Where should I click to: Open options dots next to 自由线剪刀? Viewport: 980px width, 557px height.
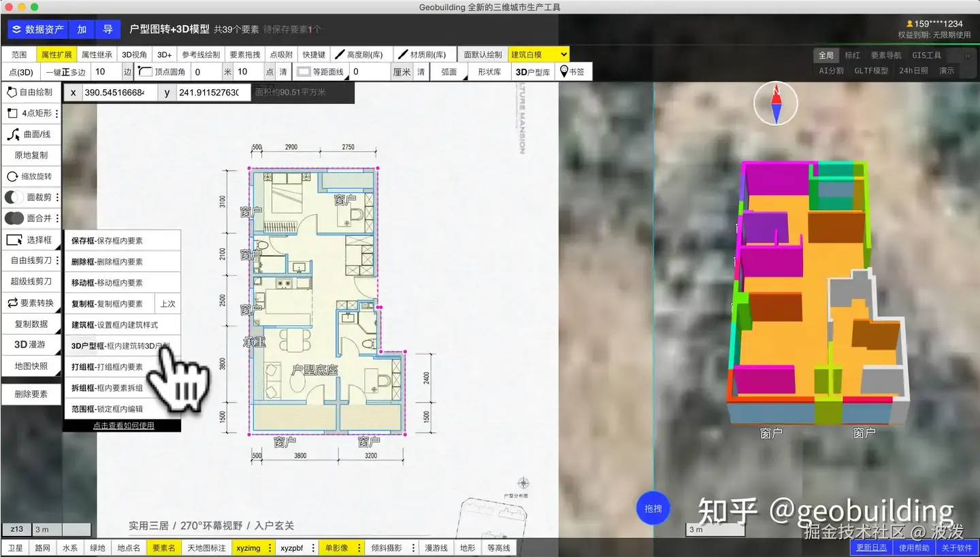(x=57, y=260)
